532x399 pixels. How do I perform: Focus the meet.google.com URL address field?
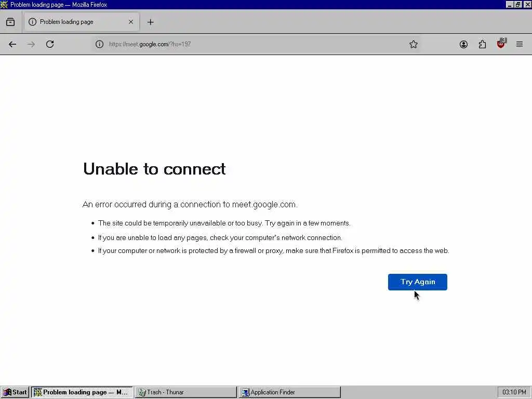point(255,44)
